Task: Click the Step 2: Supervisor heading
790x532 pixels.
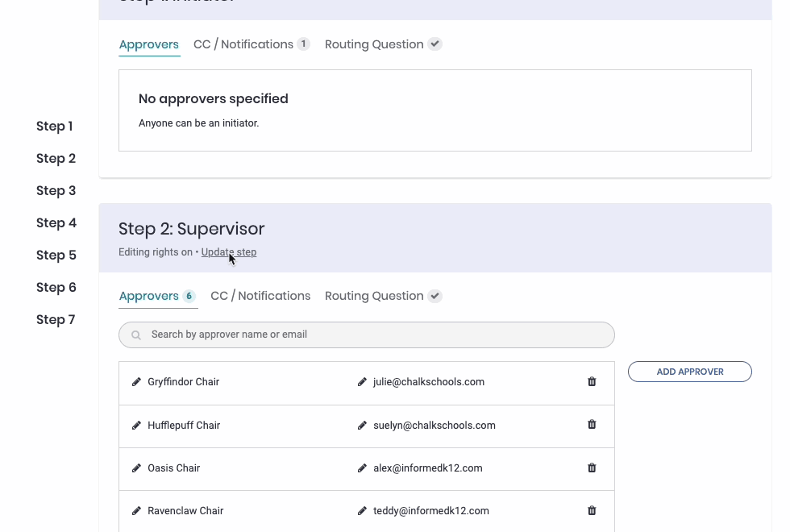Action: tap(192, 229)
